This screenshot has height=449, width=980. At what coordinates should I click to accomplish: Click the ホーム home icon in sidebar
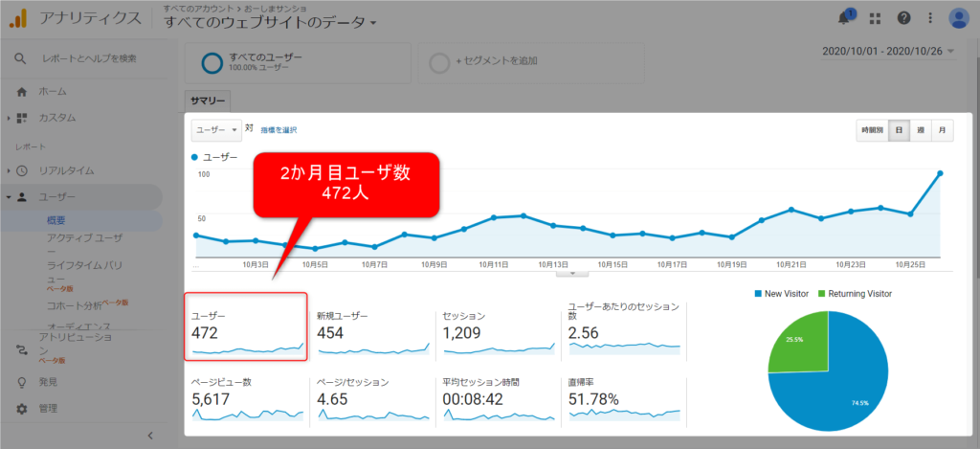(x=22, y=92)
